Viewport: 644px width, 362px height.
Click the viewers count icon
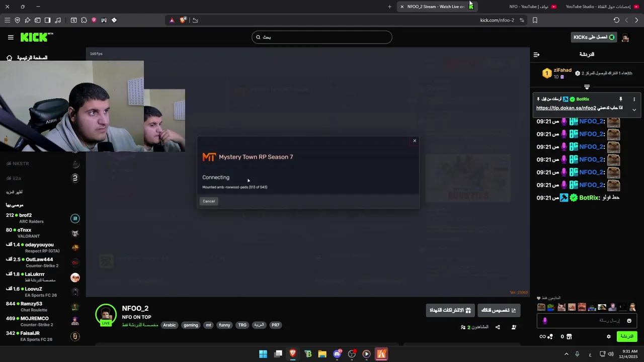463,327
